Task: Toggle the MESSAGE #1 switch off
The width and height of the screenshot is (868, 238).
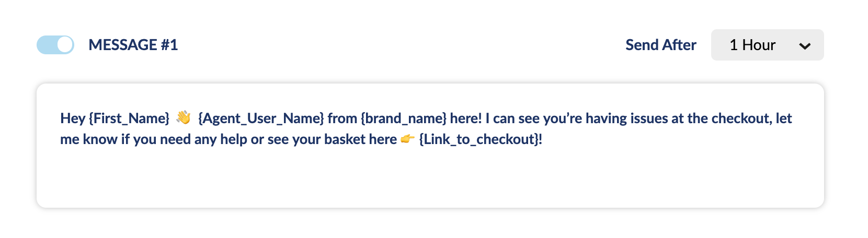Action: [x=55, y=45]
